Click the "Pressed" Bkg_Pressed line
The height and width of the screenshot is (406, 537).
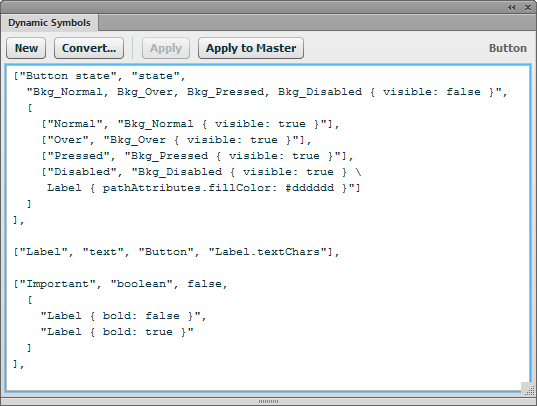(x=197, y=156)
